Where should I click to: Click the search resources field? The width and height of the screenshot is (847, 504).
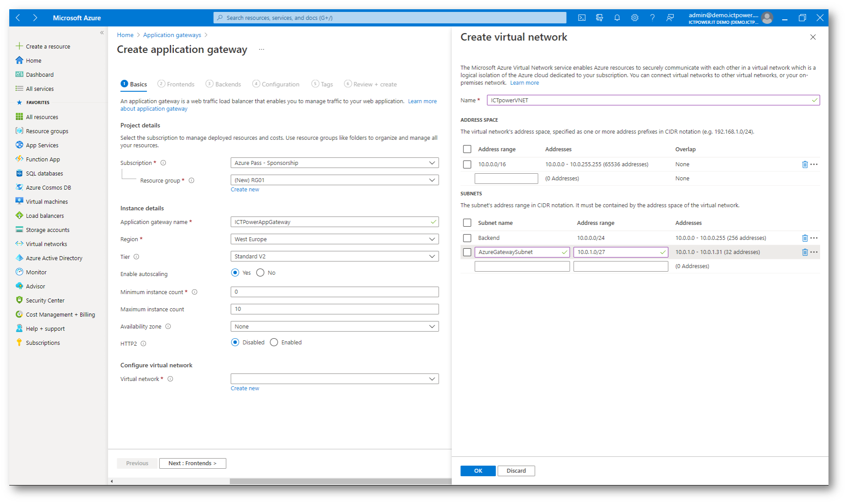[390, 18]
